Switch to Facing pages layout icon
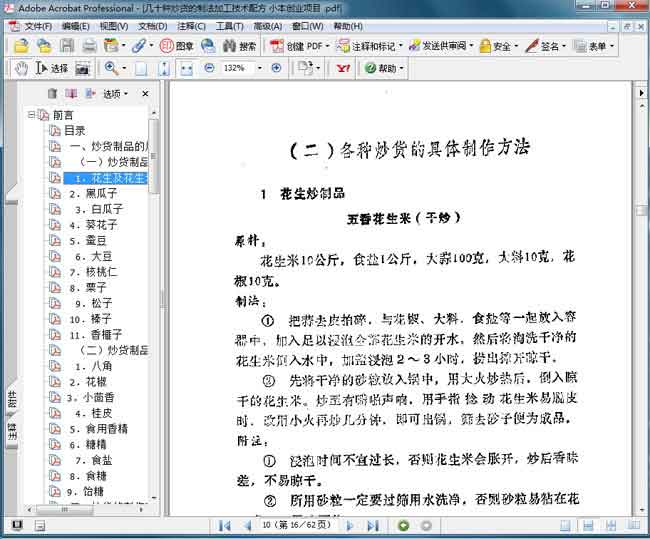This screenshot has height=539, width=650. [x=633, y=526]
